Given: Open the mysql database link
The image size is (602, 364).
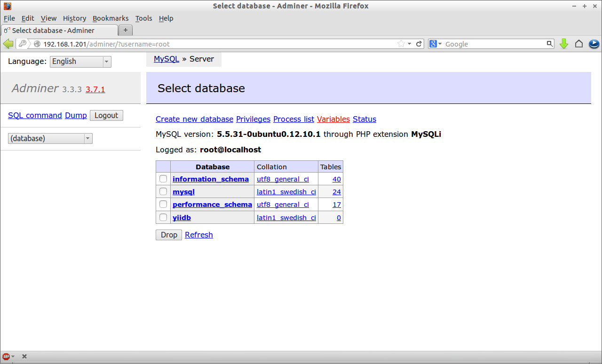Looking at the screenshot, I should tap(183, 192).
